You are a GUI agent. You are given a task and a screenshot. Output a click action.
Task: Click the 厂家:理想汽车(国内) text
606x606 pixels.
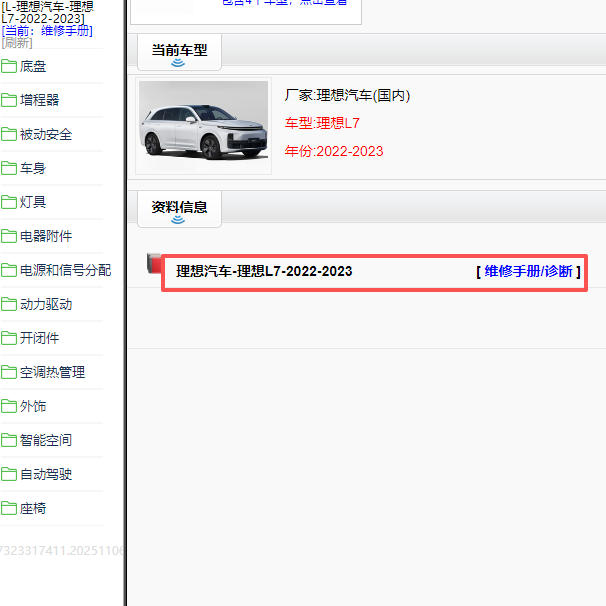[x=347, y=95]
